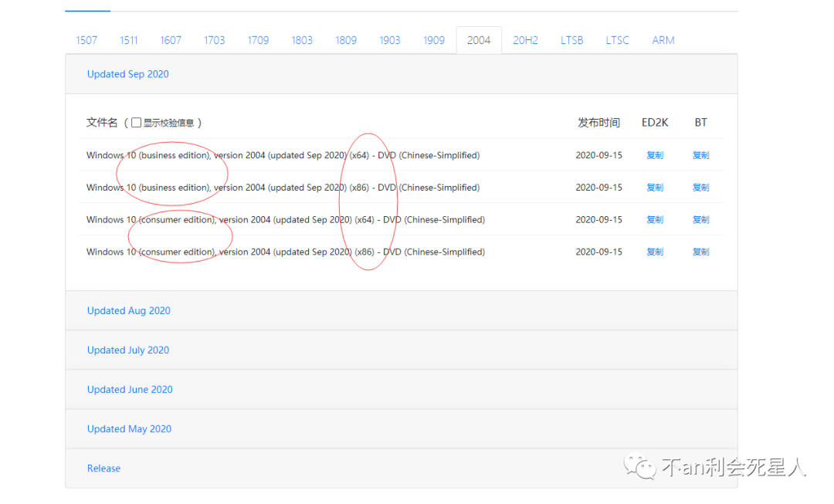Click the active 2004 tab
The height and width of the screenshot is (504, 834).
(479, 40)
